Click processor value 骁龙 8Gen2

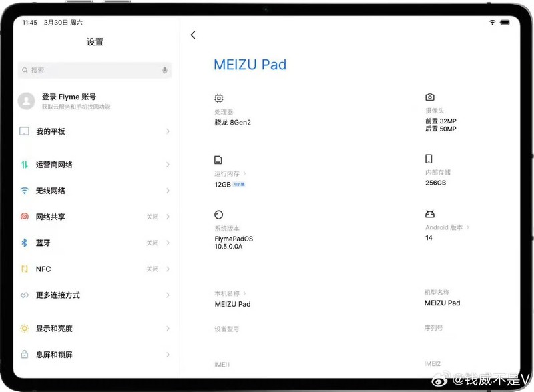click(x=232, y=123)
